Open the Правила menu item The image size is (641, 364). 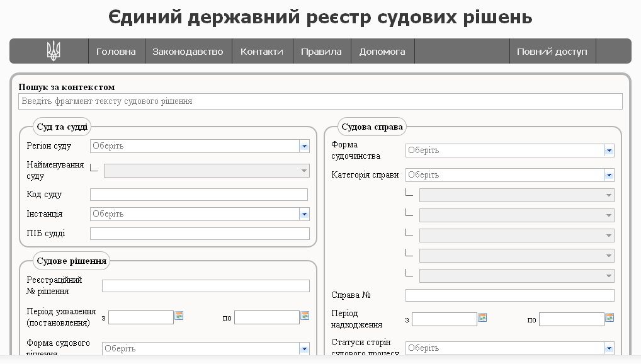coord(321,52)
